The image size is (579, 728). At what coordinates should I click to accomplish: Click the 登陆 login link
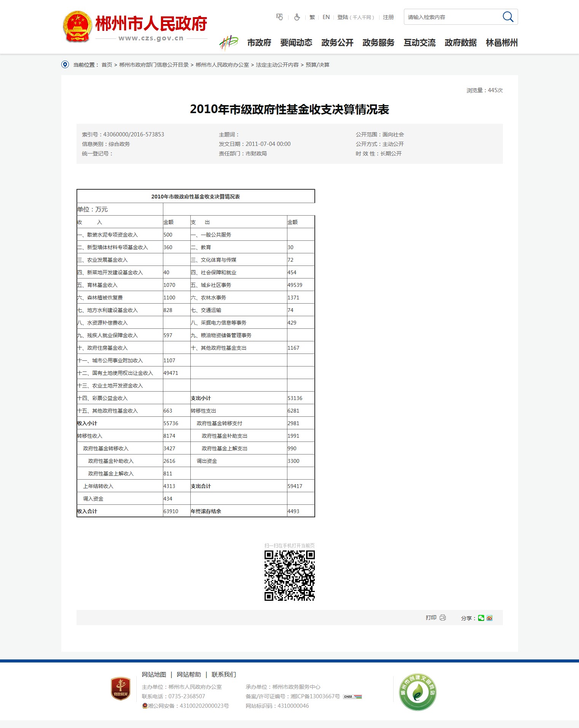click(x=343, y=17)
